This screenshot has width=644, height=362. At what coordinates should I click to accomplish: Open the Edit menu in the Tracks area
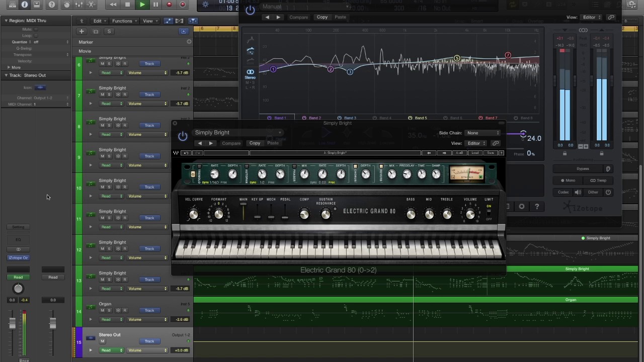(99, 21)
